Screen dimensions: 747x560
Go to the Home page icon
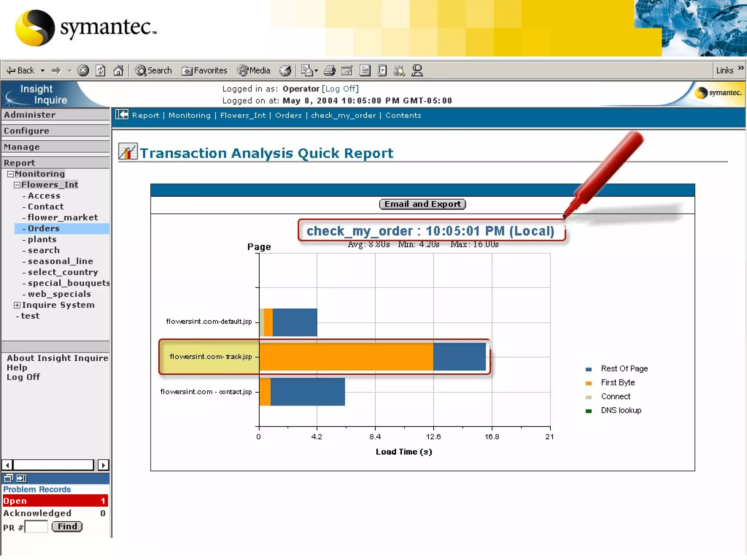coord(118,70)
